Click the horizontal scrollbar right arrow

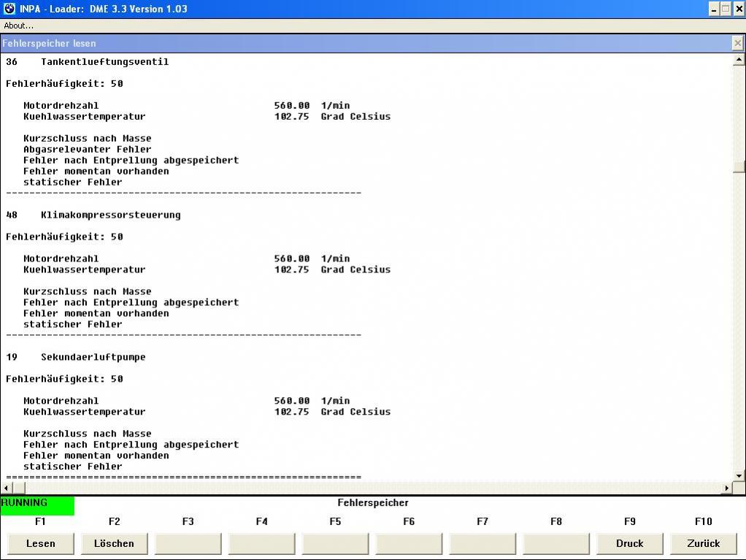[x=726, y=488]
